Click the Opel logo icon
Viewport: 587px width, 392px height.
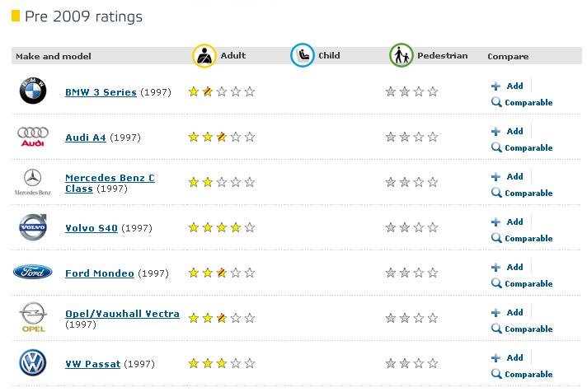coord(33,317)
